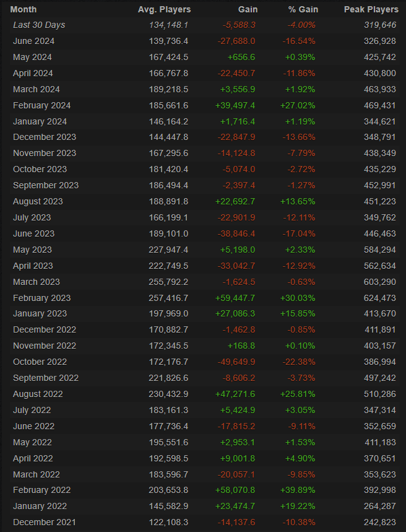Select the November 2022 row label

pos(45,346)
